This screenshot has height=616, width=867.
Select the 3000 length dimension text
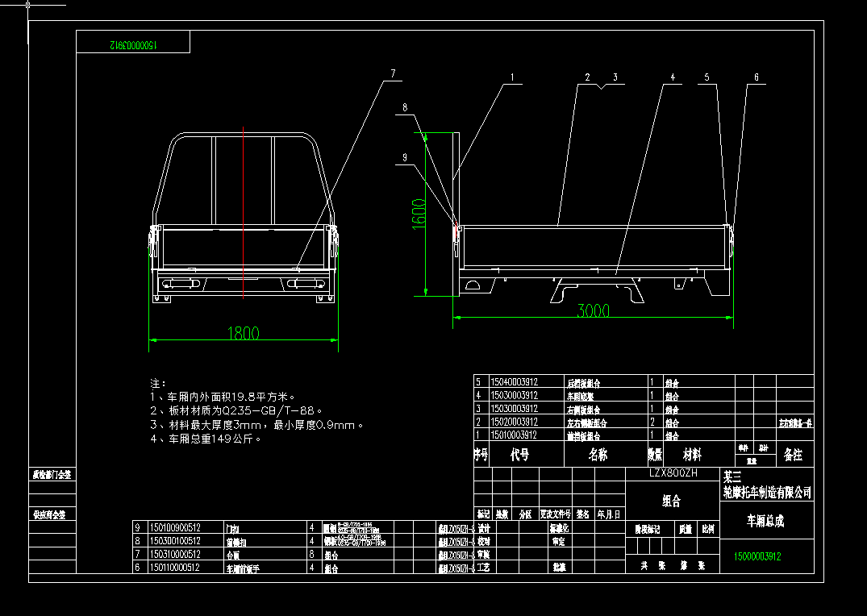[594, 310]
